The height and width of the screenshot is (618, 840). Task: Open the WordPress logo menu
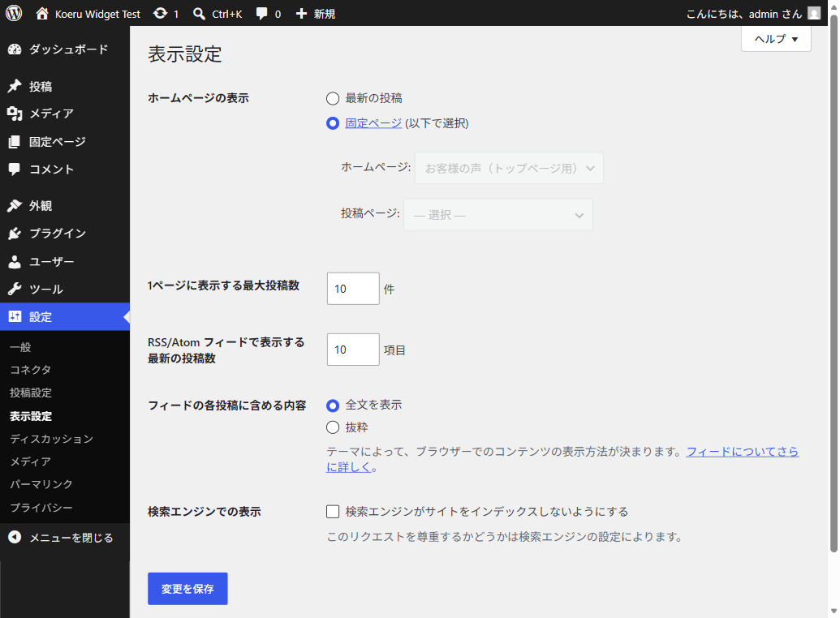pos(14,13)
